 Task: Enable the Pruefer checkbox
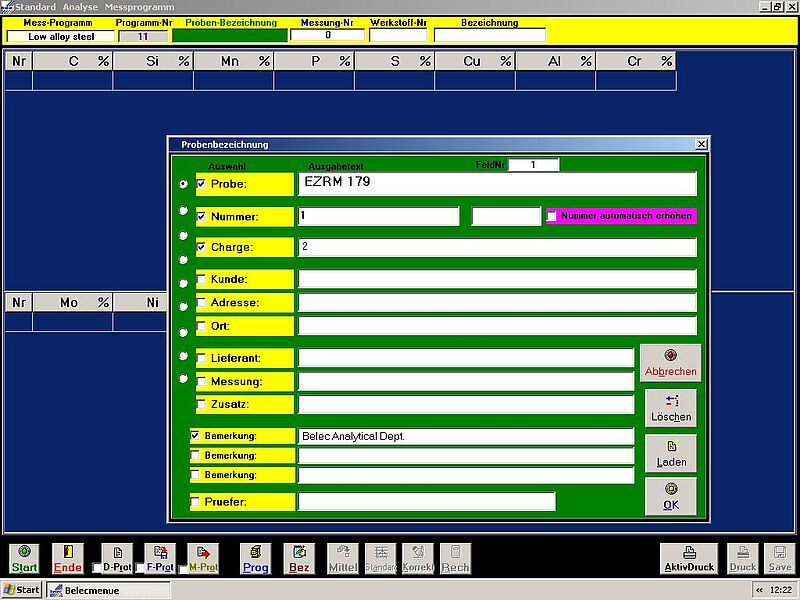(195, 502)
